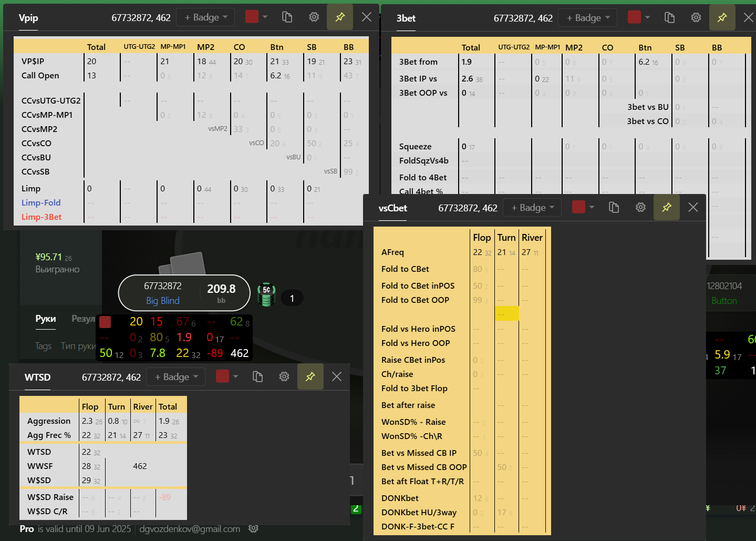
Task: Add a badge in the 3bet popup
Action: (587, 18)
